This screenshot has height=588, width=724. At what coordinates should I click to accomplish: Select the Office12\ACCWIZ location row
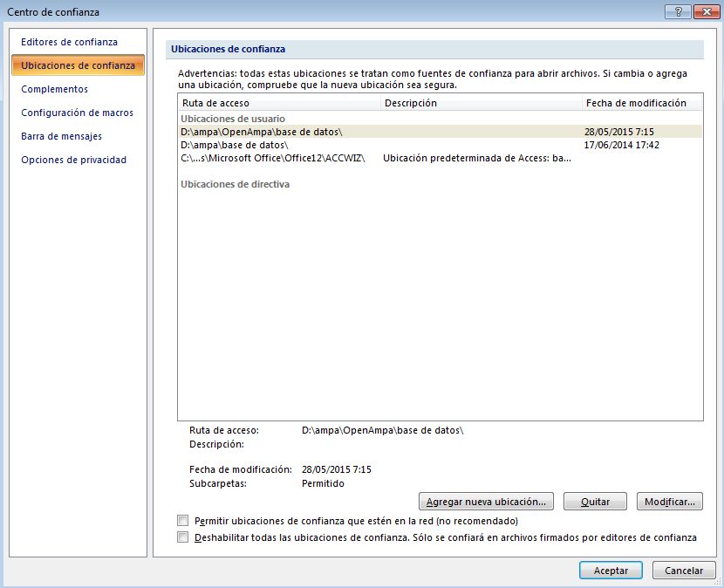click(x=271, y=158)
